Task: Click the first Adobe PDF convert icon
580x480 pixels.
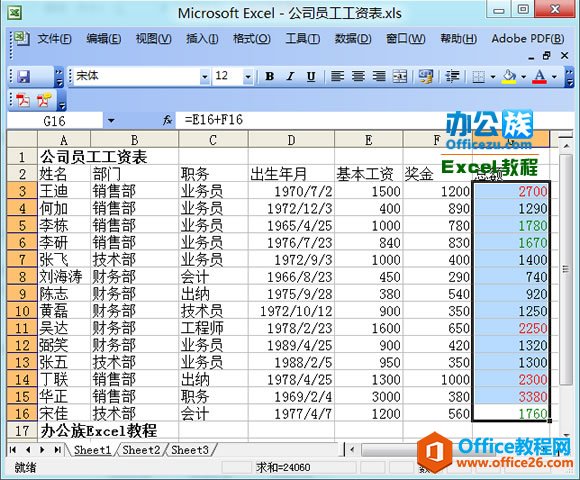Action: click(x=23, y=100)
